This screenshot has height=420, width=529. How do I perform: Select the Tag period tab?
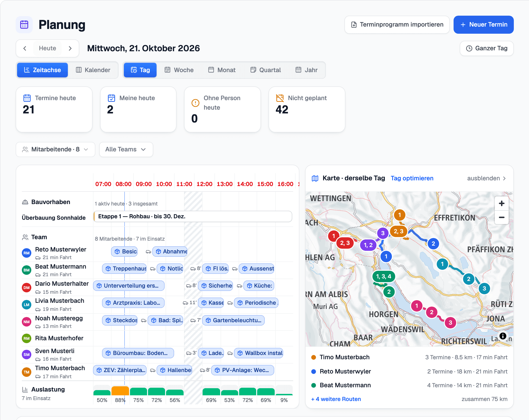click(x=140, y=70)
